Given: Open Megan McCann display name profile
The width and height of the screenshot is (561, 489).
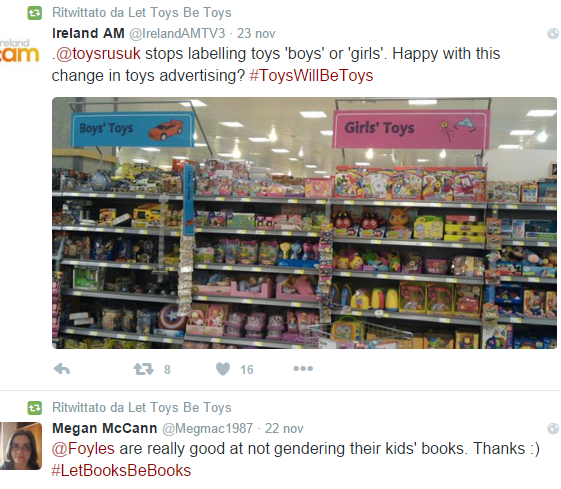Looking at the screenshot, I should [104, 428].
